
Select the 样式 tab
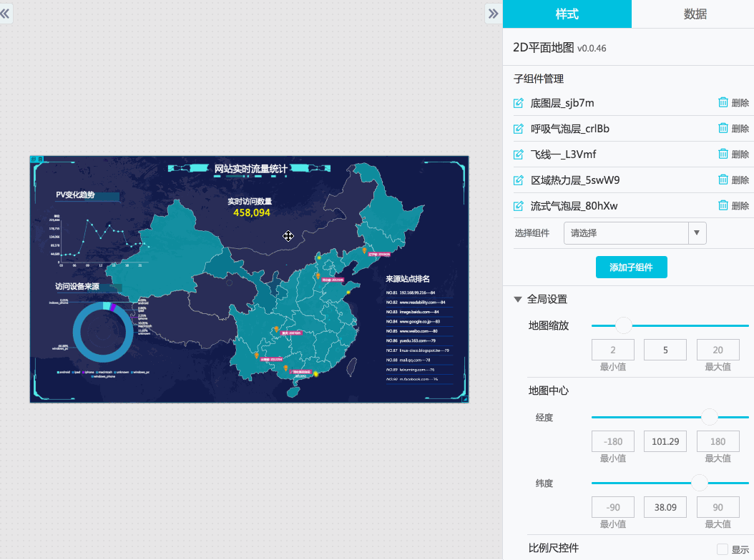567,14
